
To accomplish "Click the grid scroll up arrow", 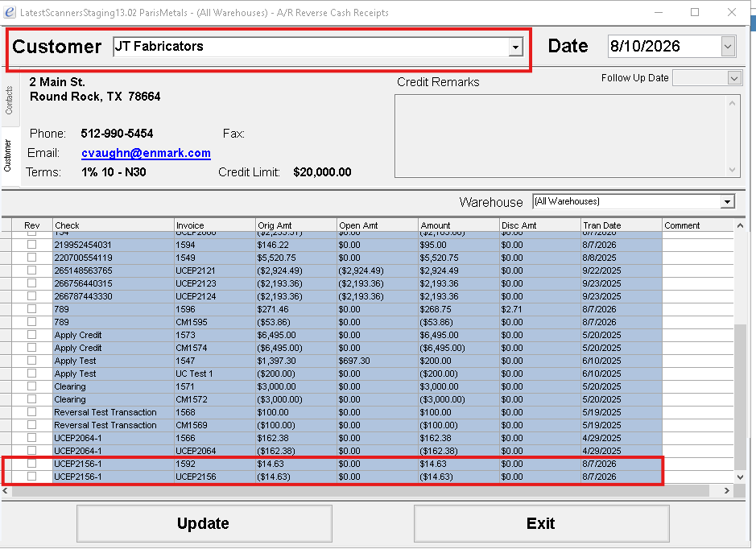I will click(x=740, y=225).
